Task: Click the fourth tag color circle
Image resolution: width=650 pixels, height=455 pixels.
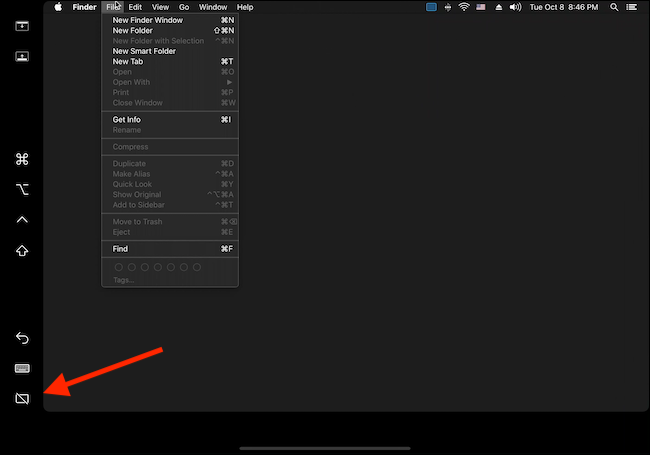Action: [158, 267]
